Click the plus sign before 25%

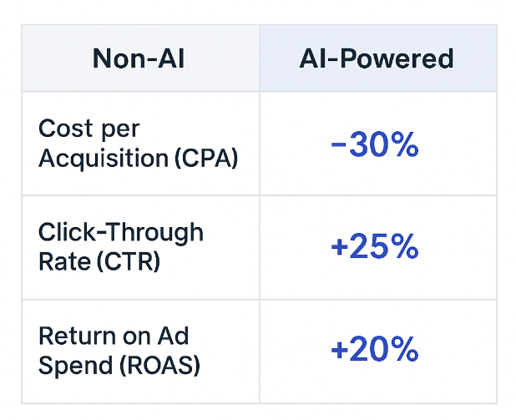[341, 248]
